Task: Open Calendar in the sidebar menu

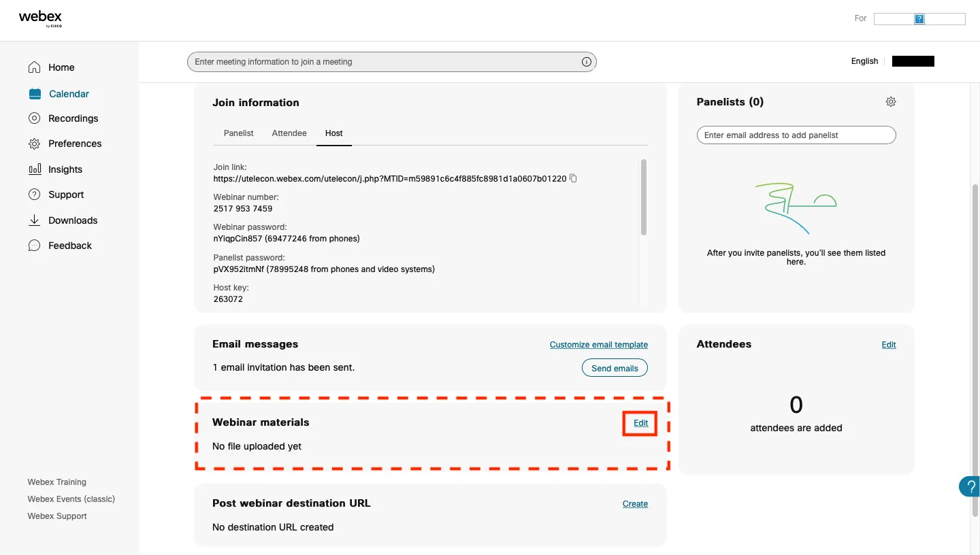Action: coord(69,94)
